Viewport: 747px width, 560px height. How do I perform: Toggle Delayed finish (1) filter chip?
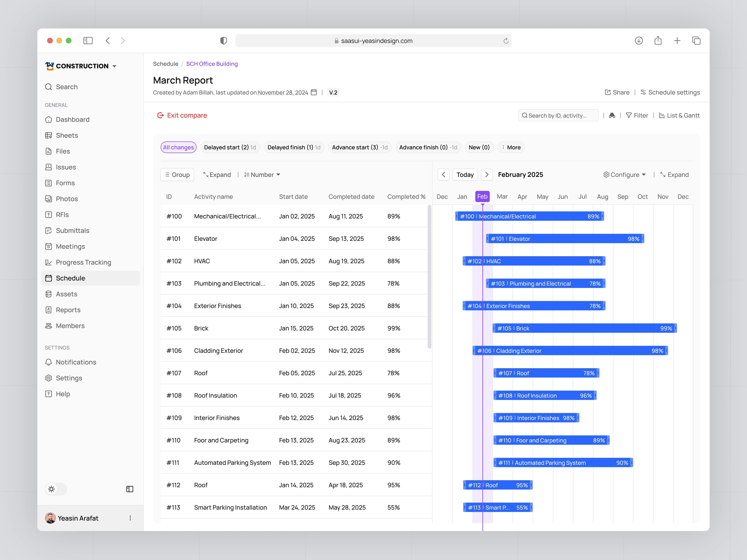point(294,147)
